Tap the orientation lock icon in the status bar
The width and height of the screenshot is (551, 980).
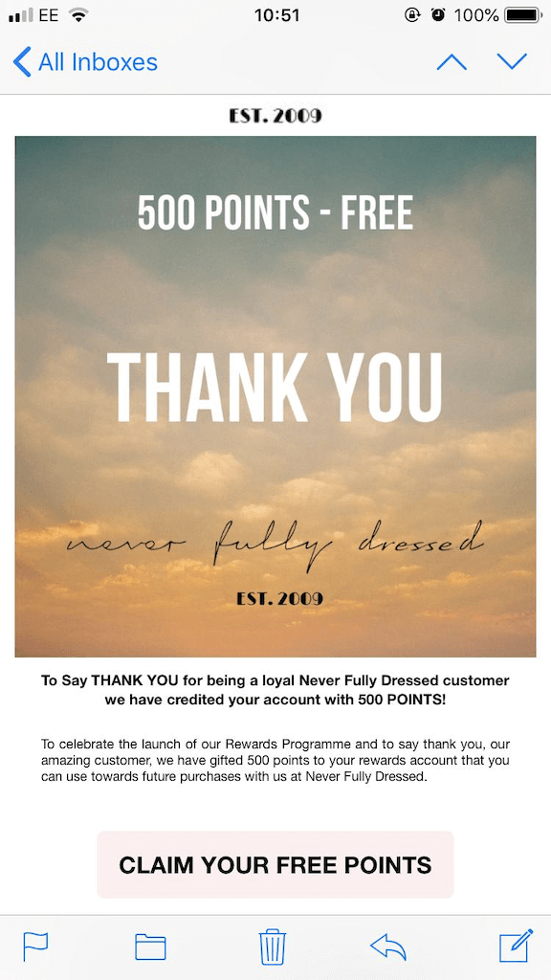point(411,14)
